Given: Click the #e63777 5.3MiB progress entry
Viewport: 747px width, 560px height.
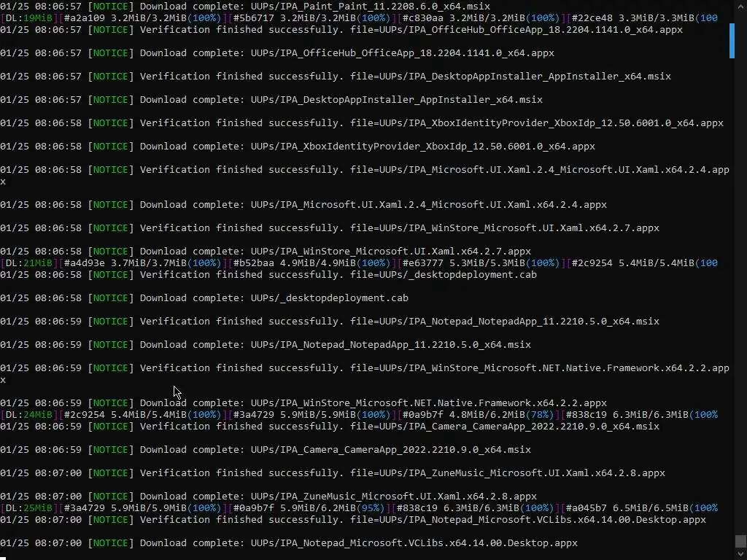Looking at the screenshot, I should point(480,262).
